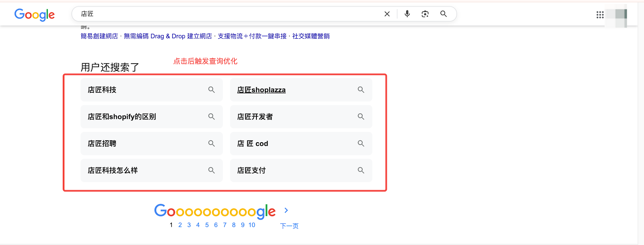This screenshot has height=245, width=644.
Task: Click the 用户还搜索了 heading
Action: point(110,67)
